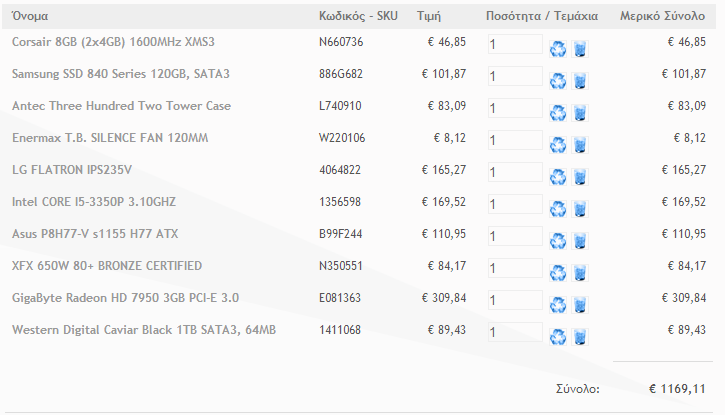Image resolution: width=725 pixels, height=415 pixels.
Task: Click the quantity field for Samsung SSD 840
Action: [x=515, y=76]
